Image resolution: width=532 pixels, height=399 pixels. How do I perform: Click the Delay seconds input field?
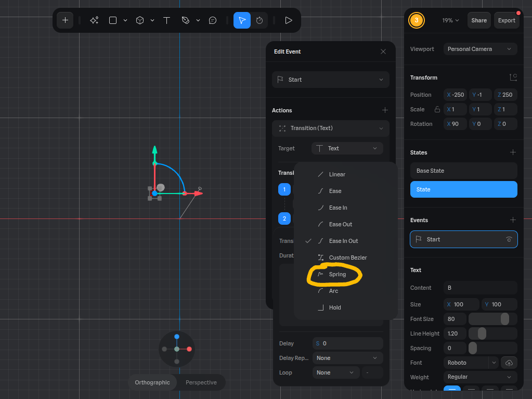(x=348, y=343)
